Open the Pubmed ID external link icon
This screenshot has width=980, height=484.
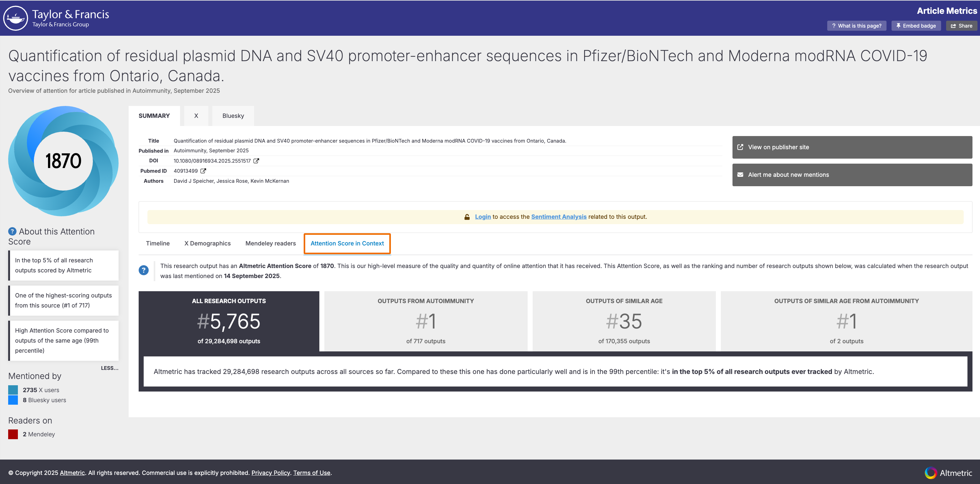[x=203, y=171]
